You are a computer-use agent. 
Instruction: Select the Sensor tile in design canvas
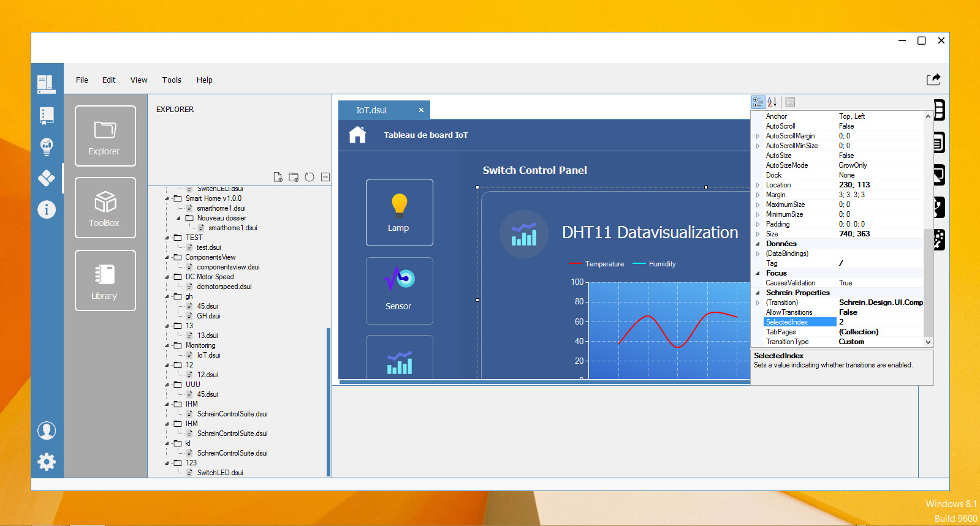(400, 291)
